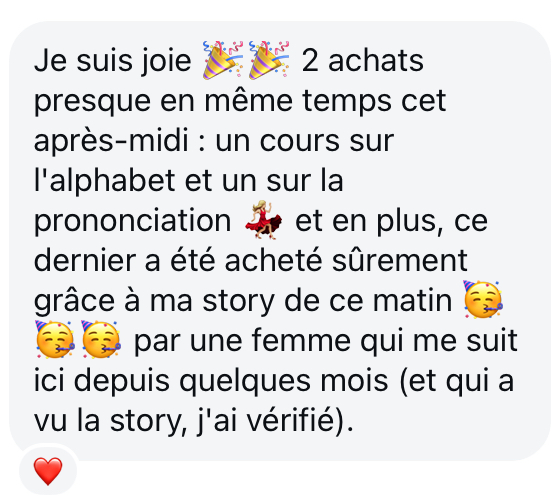Image resolution: width=556 pixels, height=503 pixels.
Task: Click the partying face directly before 'par une'
Action: (101, 339)
